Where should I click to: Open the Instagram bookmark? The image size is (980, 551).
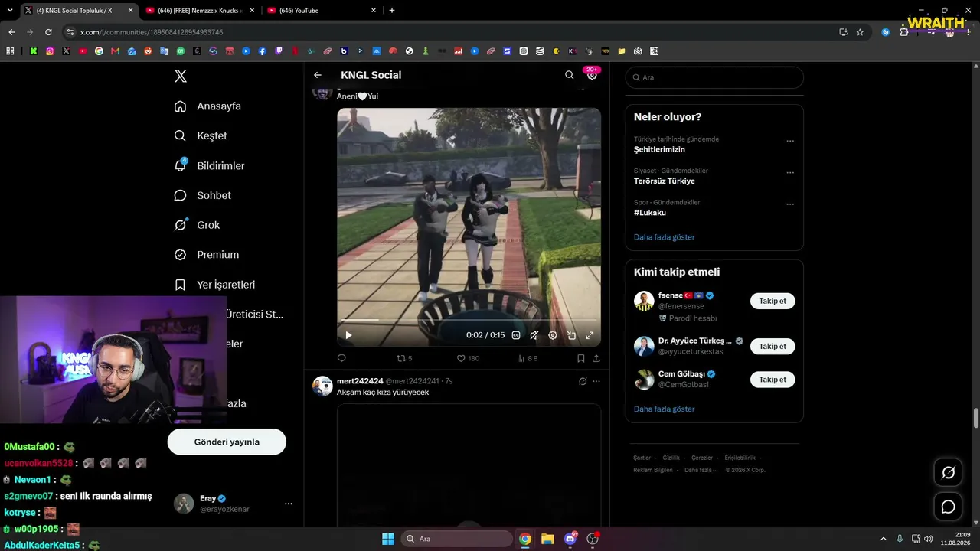(x=50, y=51)
